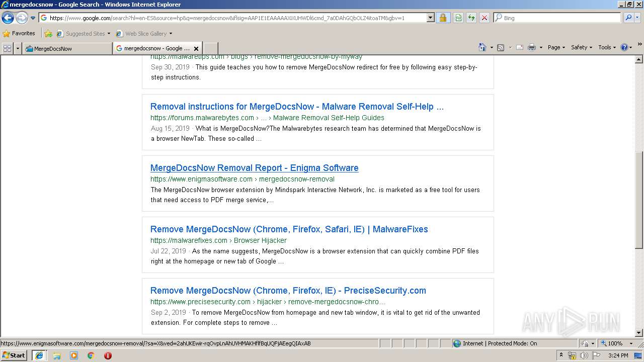Open the Page menu
The width and height of the screenshot is (644, 362).
coord(556,47)
